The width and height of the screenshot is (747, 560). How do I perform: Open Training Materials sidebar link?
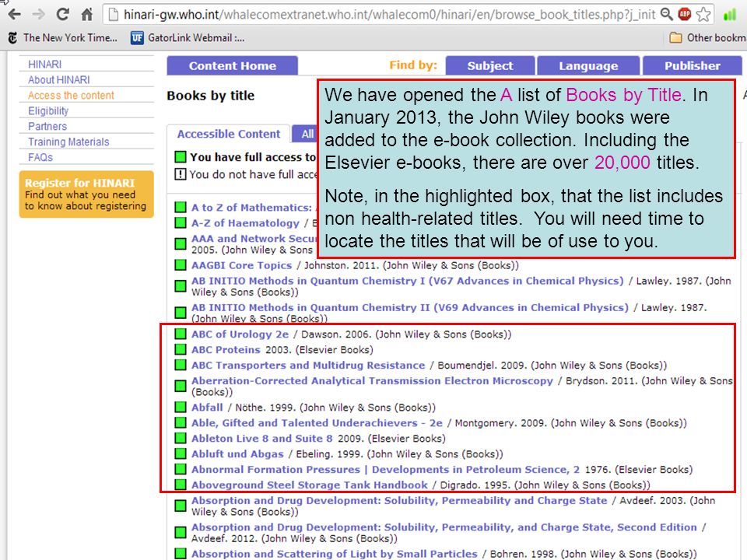(68, 142)
